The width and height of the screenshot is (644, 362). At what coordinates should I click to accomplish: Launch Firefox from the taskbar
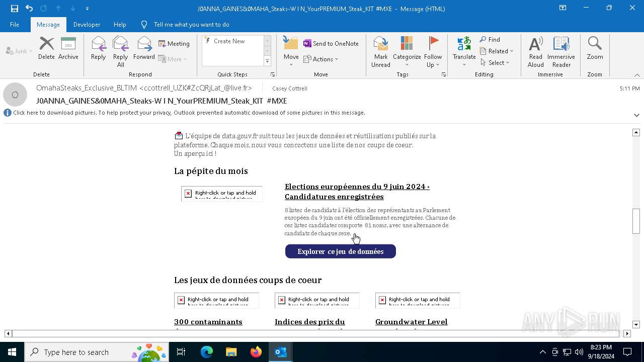point(256,352)
